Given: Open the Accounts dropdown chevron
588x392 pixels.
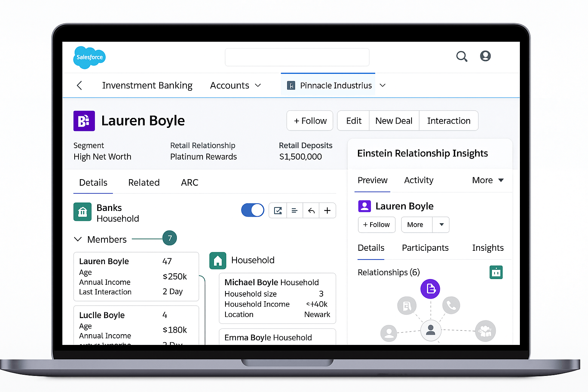Looking at the screenshot, I should pyautogui.click(x=258, y=85).
